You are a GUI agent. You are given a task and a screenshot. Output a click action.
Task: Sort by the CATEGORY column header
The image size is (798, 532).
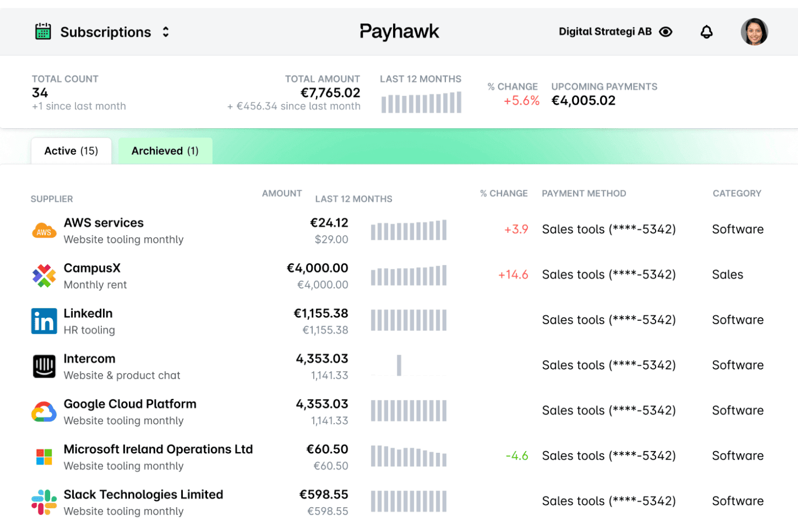[x=737, y=194]
